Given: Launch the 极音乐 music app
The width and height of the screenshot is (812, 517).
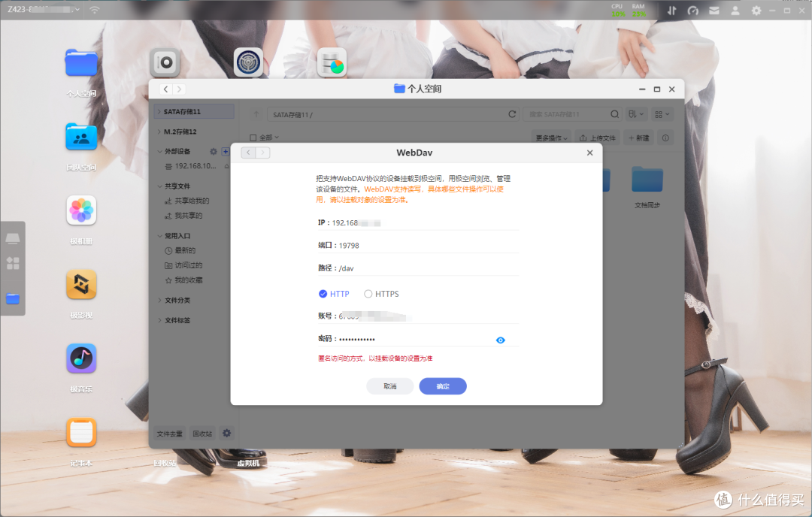Looking at the screenshot, I should (81, 358).
